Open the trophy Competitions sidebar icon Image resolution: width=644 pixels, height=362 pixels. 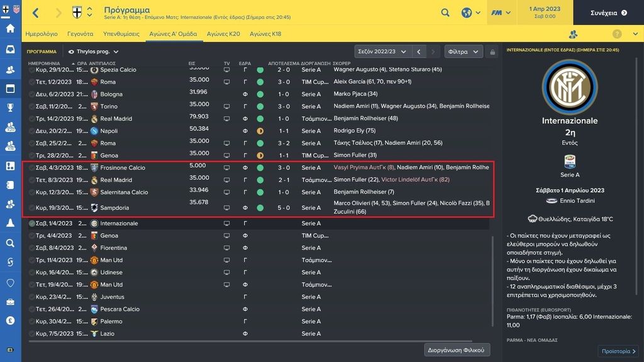(10, 107)
